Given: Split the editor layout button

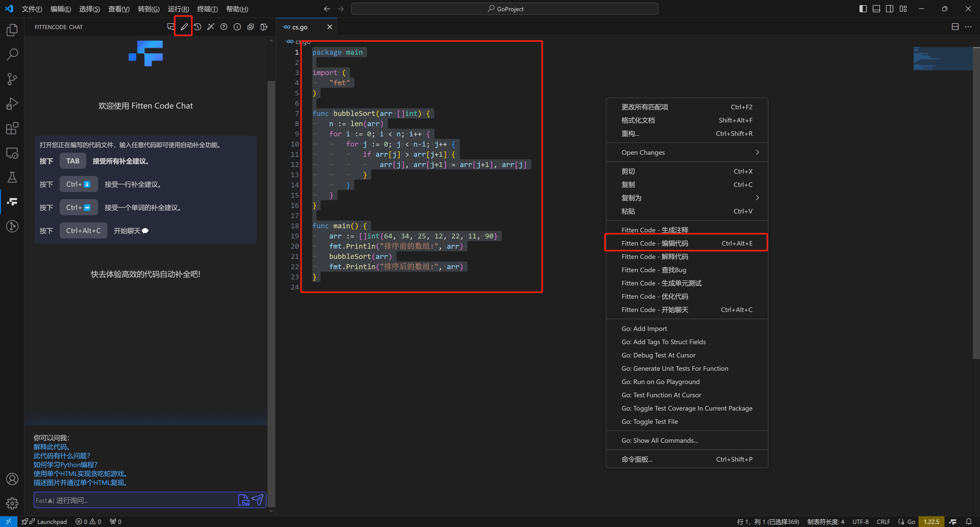Looking at the screenshot, I should pos(955,27).
